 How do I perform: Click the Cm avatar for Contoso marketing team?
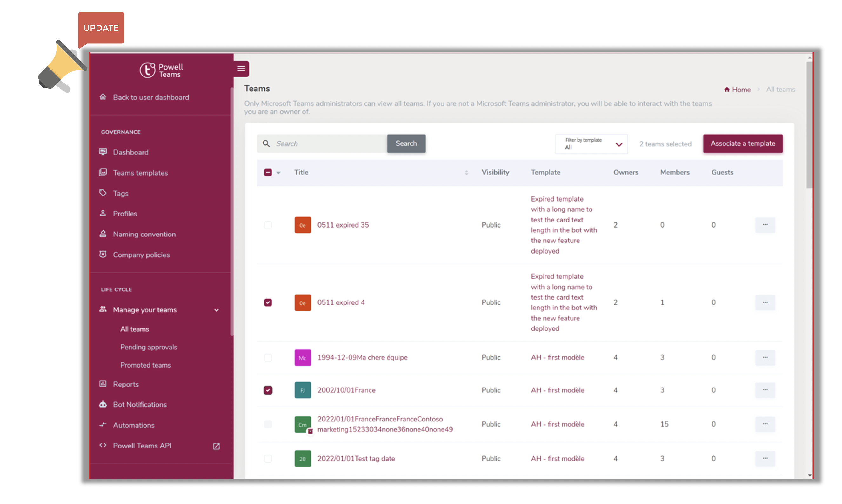point(302,425)
